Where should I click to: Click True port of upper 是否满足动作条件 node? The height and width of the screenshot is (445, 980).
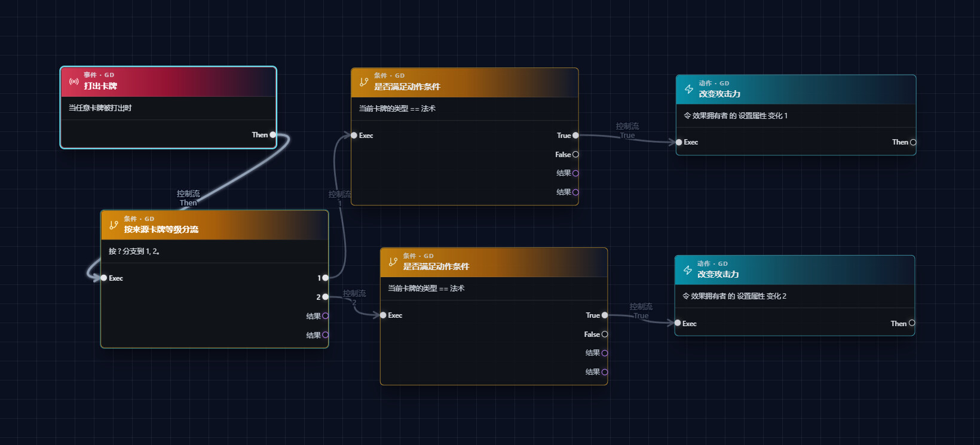pos(575,136)
